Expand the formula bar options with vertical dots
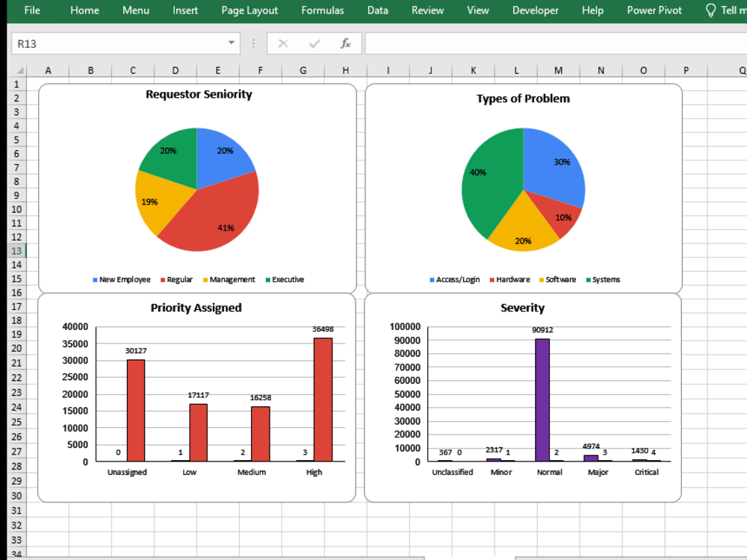The width and height of the screenshot is (747, 560). coord(253,43)
